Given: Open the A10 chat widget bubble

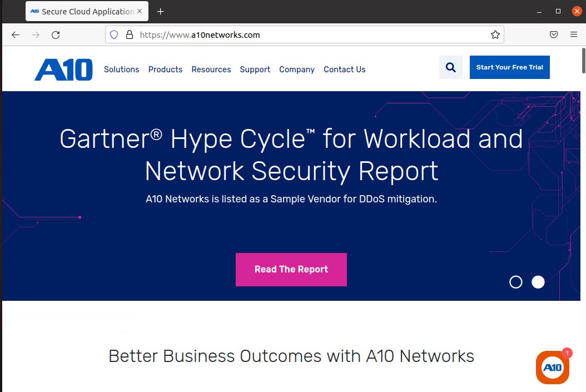Looking at the screenshot, I should 553,368.
